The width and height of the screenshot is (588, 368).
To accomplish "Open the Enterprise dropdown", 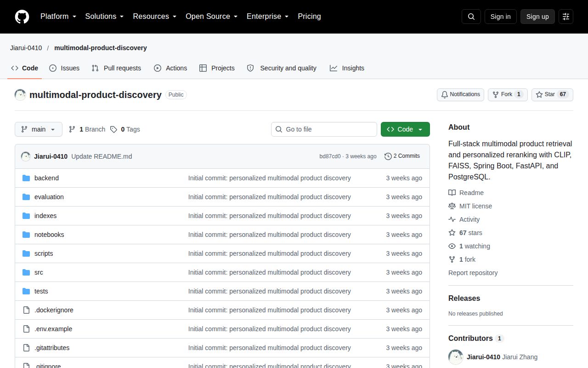I will [x=268, y=17].
